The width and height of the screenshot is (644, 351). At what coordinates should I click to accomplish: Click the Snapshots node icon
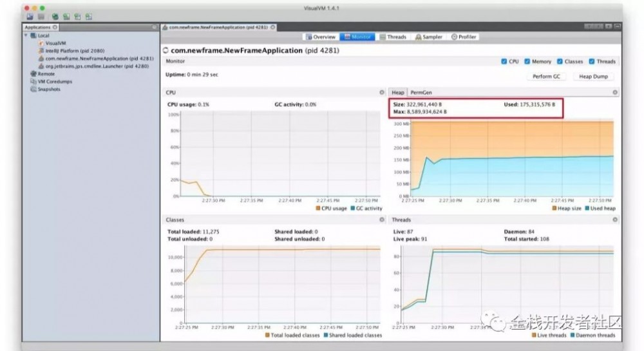pos(33,89)
